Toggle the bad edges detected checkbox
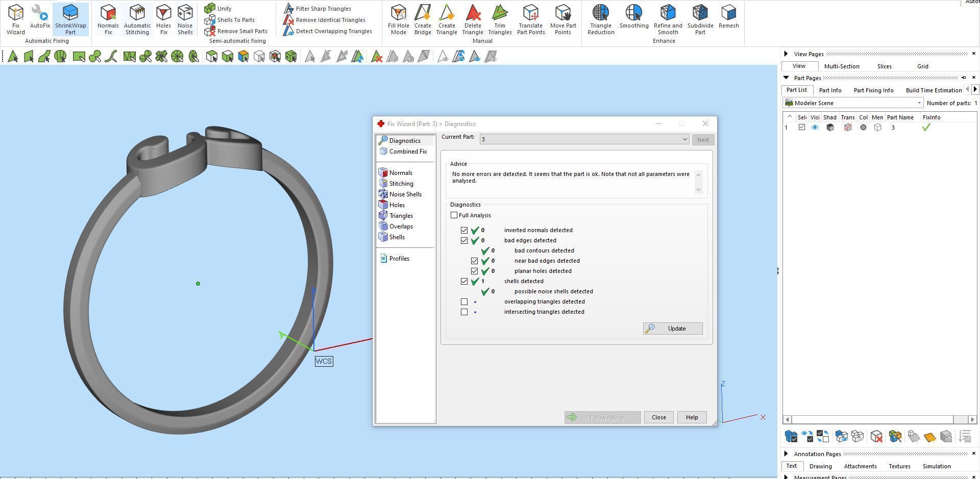This screenshot has height=479, width=980. tap(464, 240)
